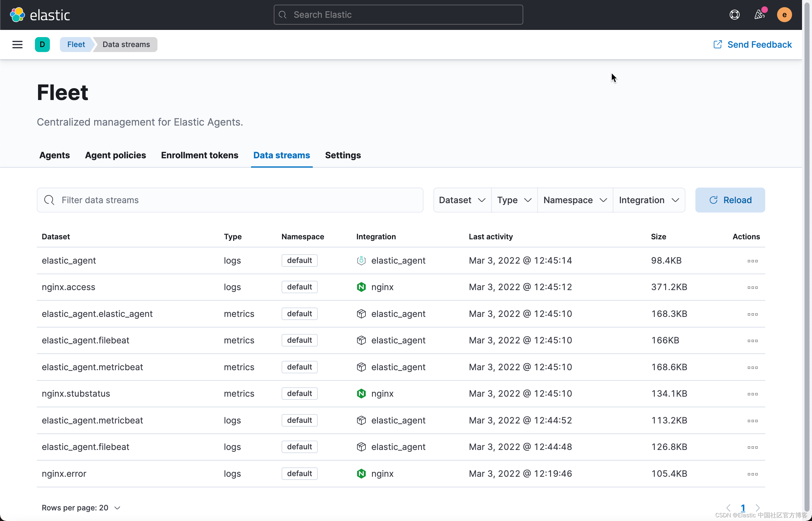Open the hamburger navigation menu

17,44
